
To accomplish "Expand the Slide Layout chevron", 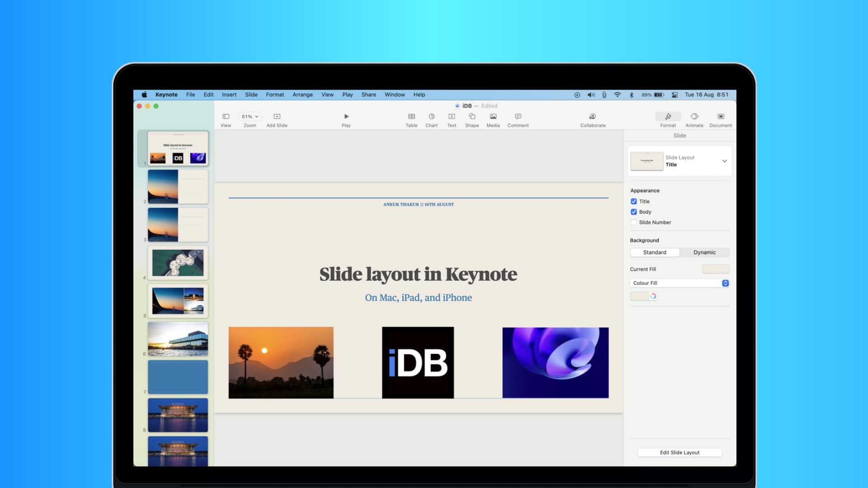I will tap(724, 161).
